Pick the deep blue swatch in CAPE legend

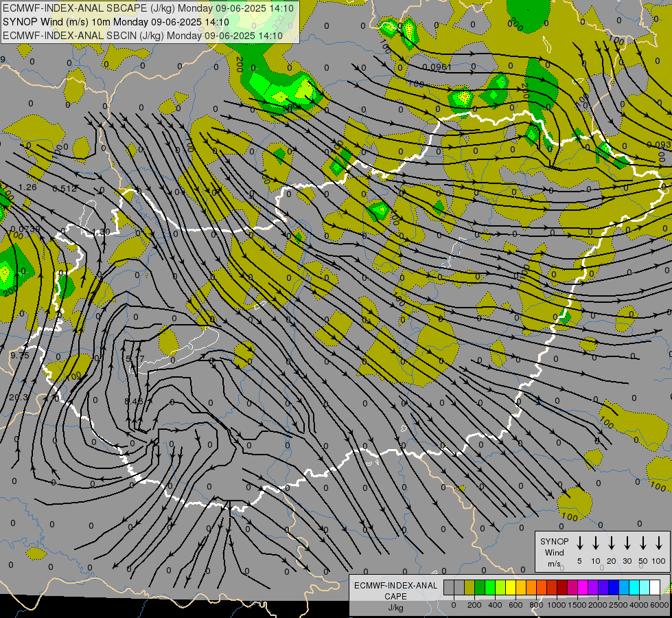(x=614, y=587)
